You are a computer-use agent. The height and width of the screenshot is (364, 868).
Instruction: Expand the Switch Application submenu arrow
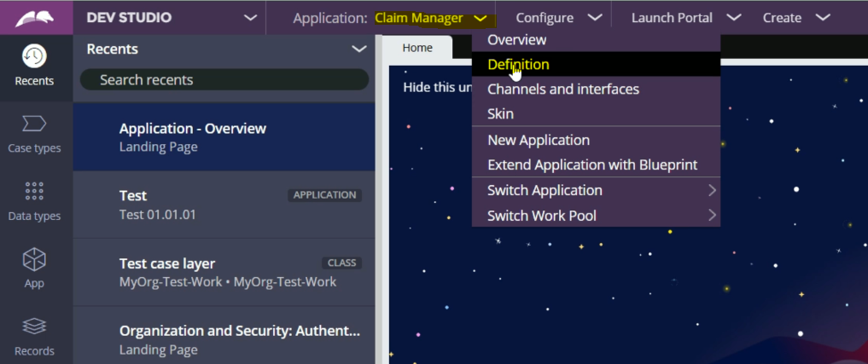(x=712, y=190)
